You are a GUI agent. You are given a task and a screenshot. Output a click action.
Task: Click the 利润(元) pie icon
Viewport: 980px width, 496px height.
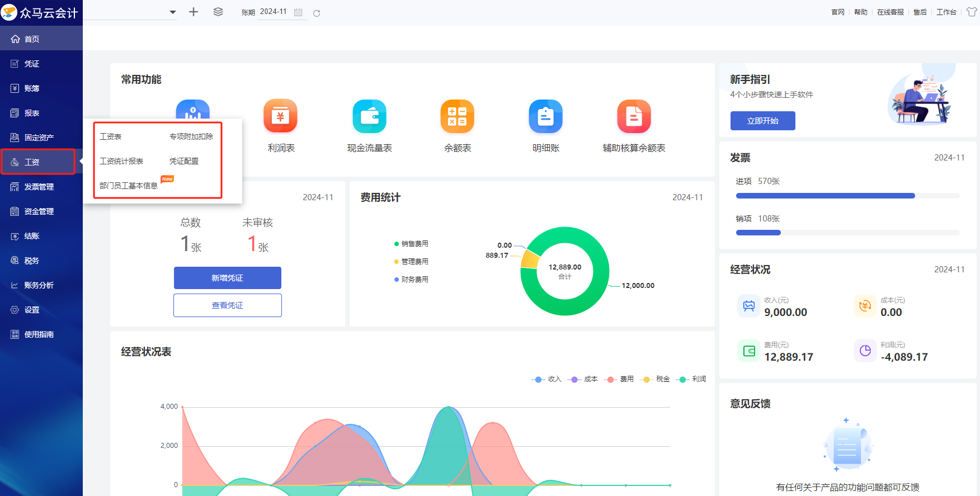(x=865, y=351)
